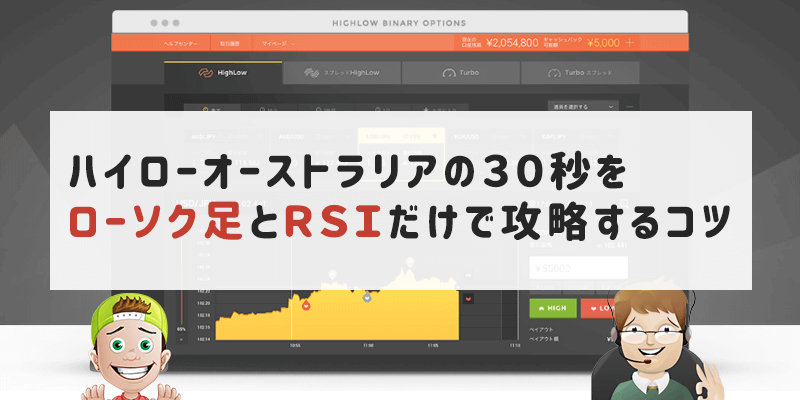800x400 pixels.
Task: Switch to the スプレッドHighLow tab
Action: point(342,73)
